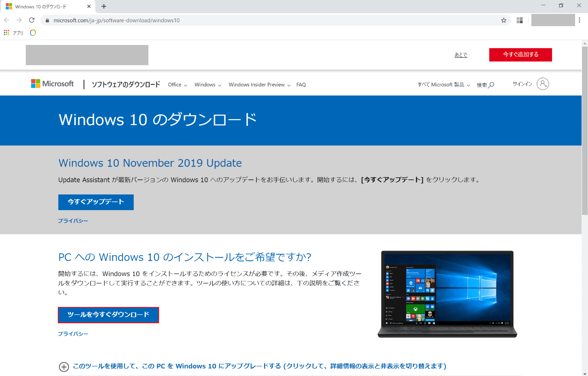Click the vertical scrollbar thumb
The height and width of the screenshot is (376, 588).
point(585,131)
